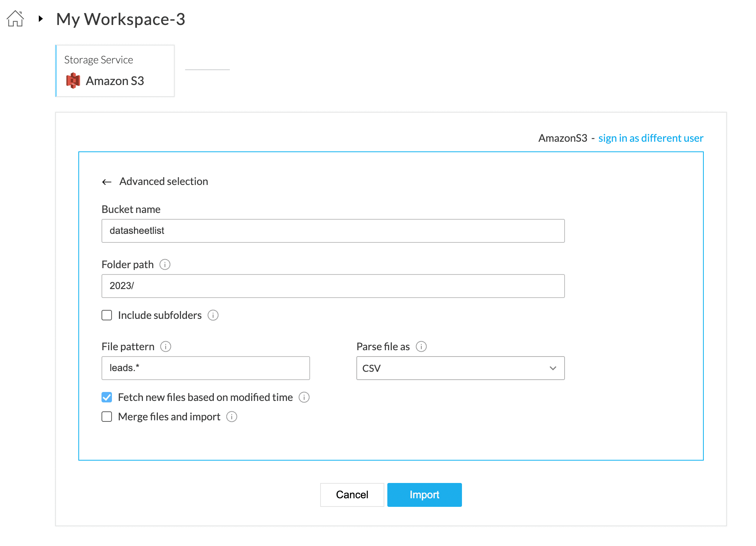Screen dimensions: 756x546
Task: Click the Parse file as info icon
Action: tap(421, 346)
